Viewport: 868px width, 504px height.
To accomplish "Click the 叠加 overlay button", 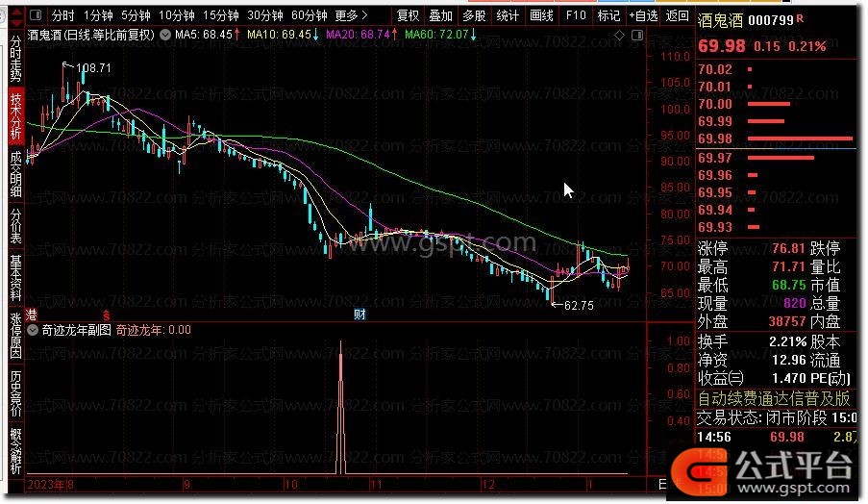I will (x=441, y=15).
